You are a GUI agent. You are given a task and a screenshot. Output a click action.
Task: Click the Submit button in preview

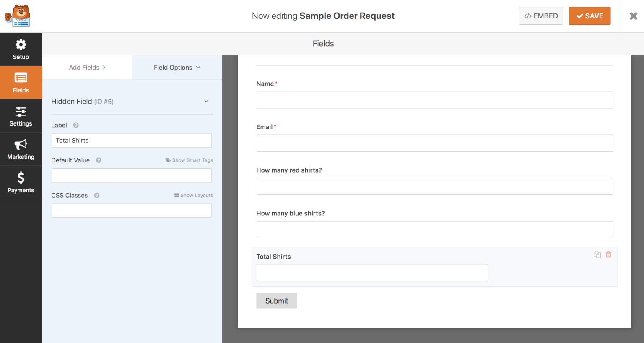pos(276,301)
